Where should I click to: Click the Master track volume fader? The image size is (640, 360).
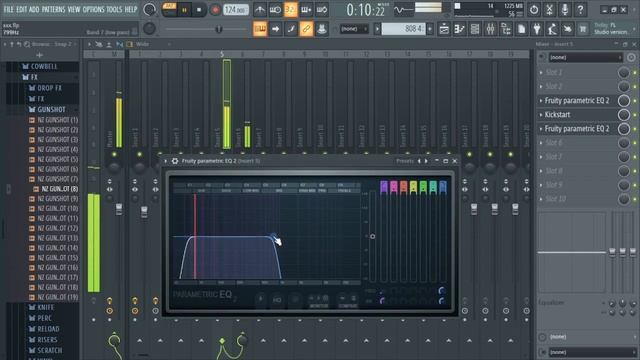[119, 209]
